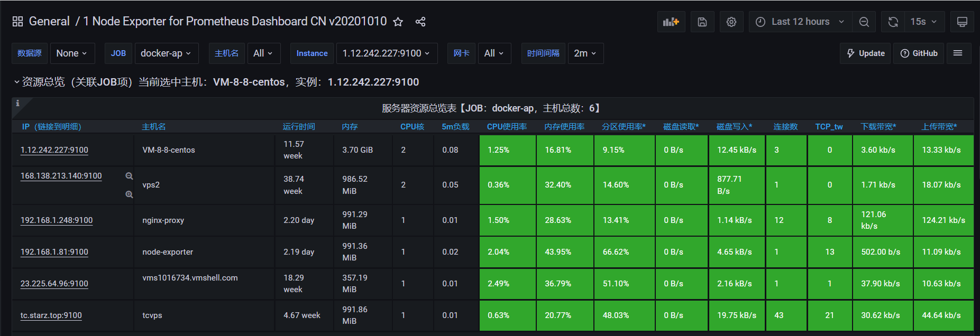The image size is (980, 336).
Task: Open dashboard settings gear
Action: click(731, 22)
